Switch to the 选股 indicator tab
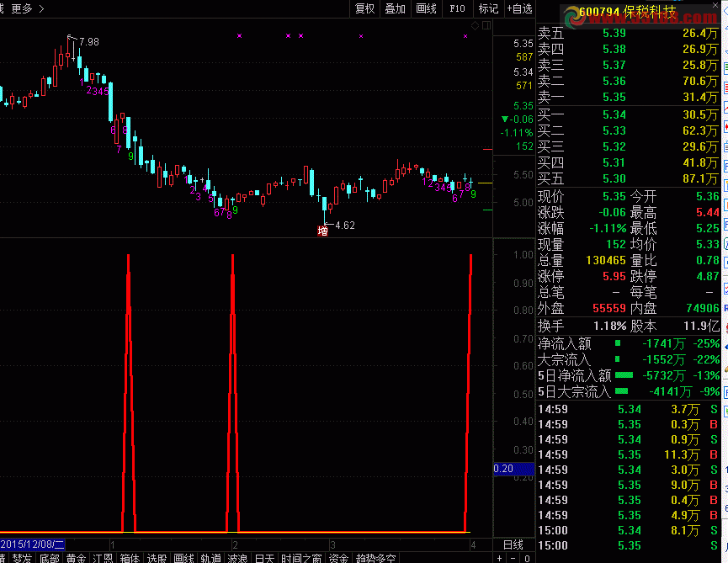 pos(157,558)
